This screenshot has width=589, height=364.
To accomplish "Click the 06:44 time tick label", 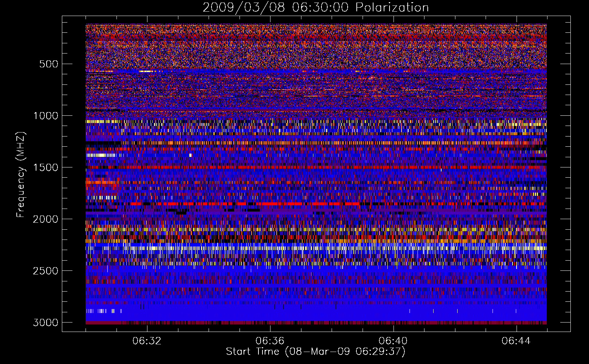I will point(516,341).
